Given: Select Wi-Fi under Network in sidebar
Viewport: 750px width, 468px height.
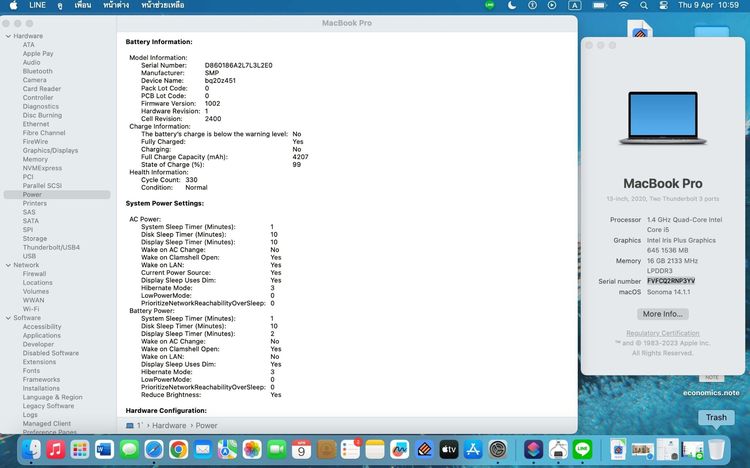Looking at the screenshot, I should point(31,309).
